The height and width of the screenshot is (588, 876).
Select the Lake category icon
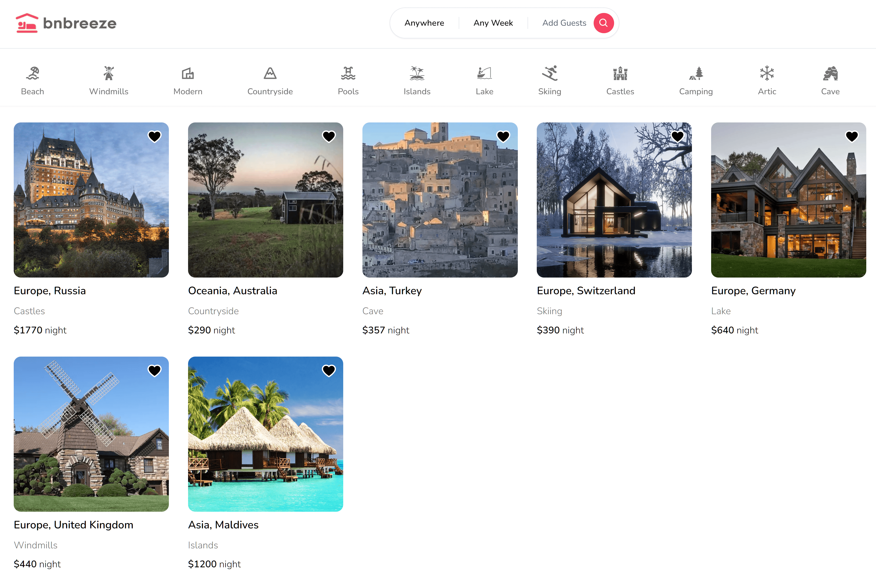[x=484, y=73]
